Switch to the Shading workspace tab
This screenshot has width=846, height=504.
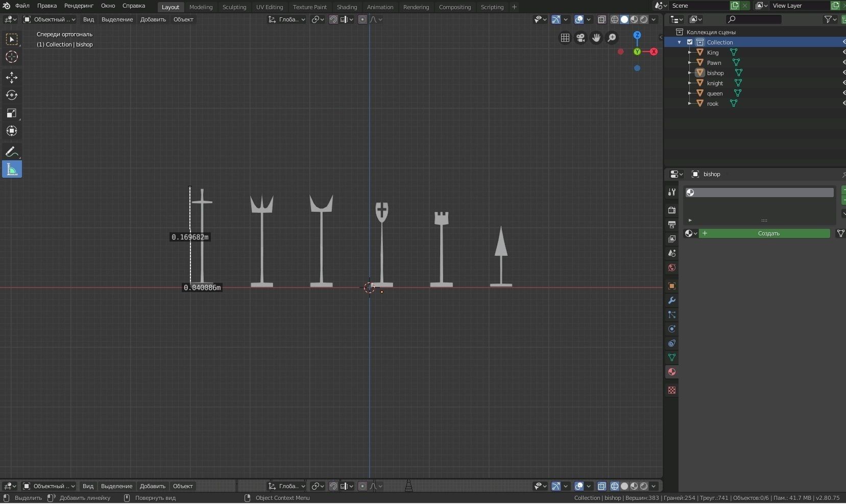[347, 7]
